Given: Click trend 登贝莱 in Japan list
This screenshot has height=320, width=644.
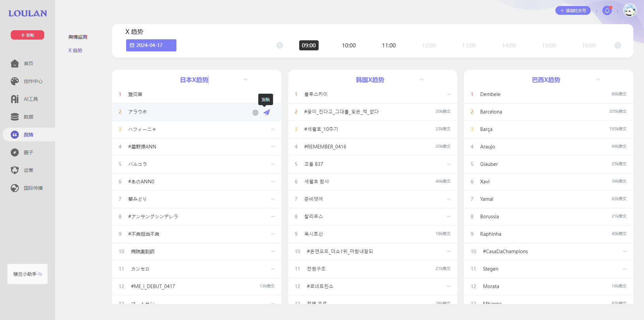Looking at the screenshot, I should (135, 94).
